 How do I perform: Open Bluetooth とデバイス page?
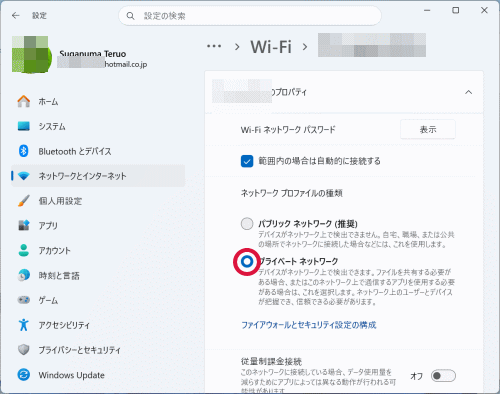point(98,151)
